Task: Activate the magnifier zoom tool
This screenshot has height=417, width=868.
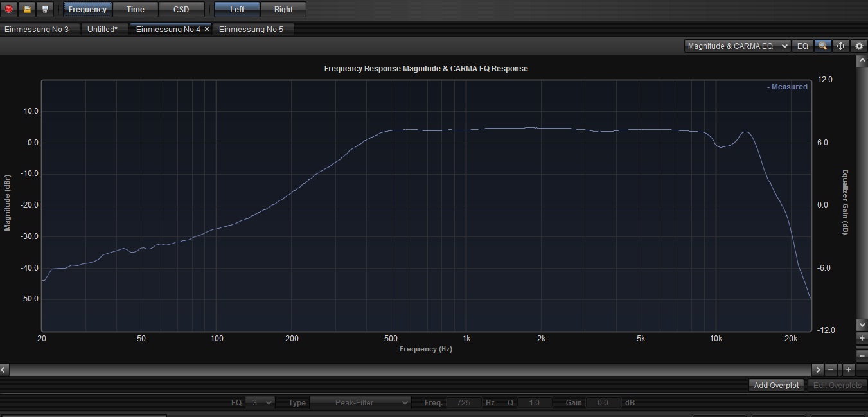Action: click(822, 46)
